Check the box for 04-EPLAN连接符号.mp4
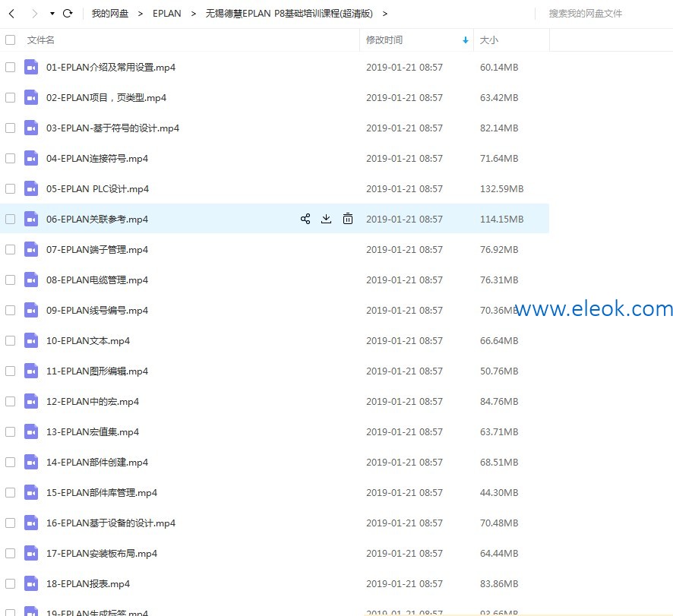The image size is (673, 616). 11,159
